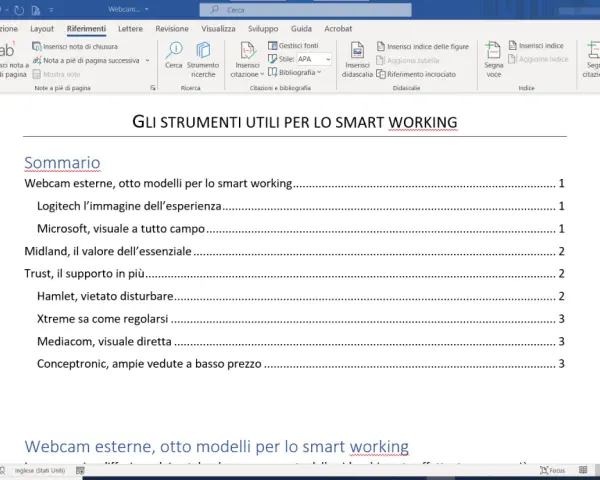Expand the Webcam document title dropdown
The image size is (600, 480).
tap(147, 10)
